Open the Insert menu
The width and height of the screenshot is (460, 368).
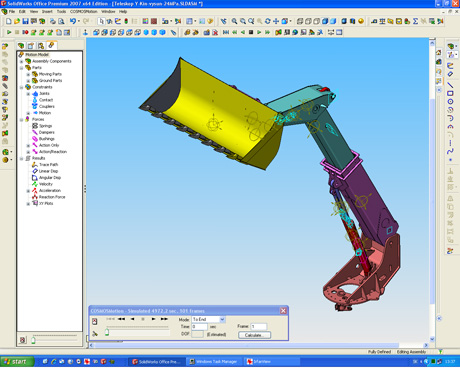pyautogui.click(x=47, y=11)
